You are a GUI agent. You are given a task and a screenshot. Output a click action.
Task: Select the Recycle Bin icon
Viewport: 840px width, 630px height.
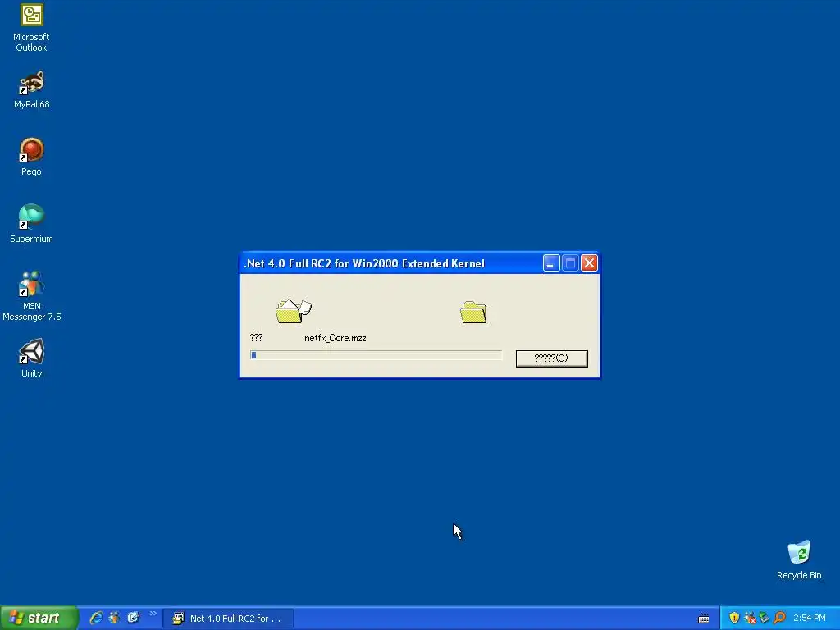tap(799, 559)
